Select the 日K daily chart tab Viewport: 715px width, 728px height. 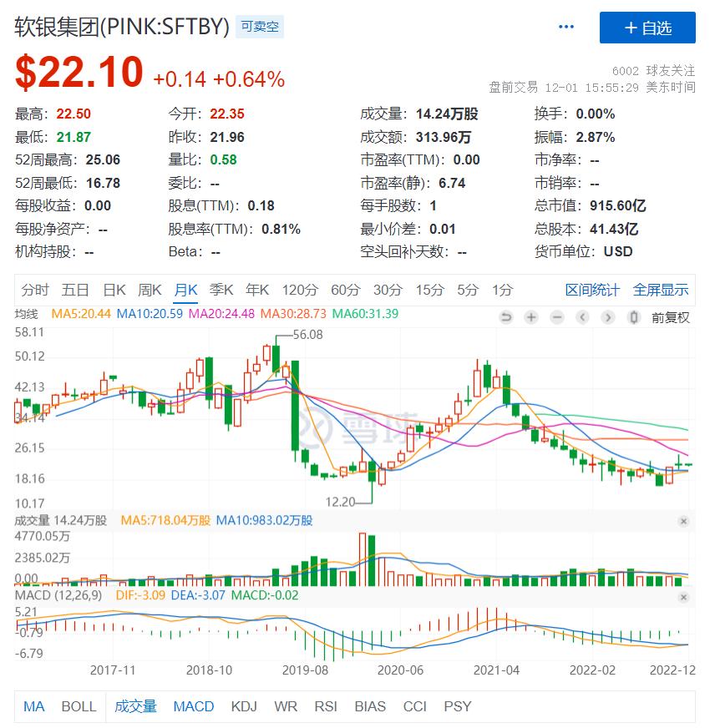coord(114,291)
